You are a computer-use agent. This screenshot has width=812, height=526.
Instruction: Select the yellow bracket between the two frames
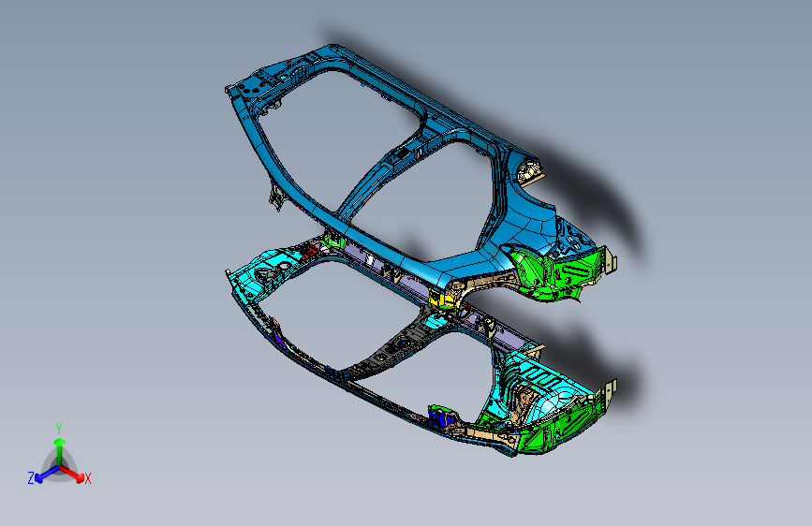(441, 300)
